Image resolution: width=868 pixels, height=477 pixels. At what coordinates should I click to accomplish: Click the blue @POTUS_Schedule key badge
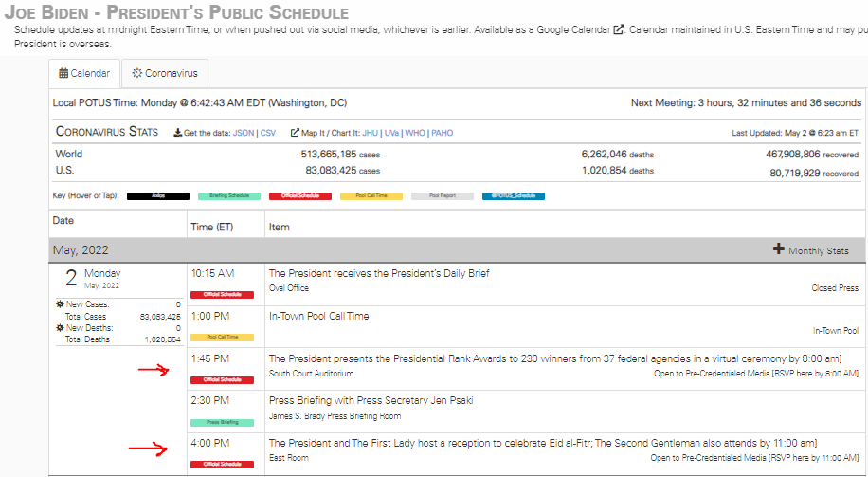[x=514, y=196]
